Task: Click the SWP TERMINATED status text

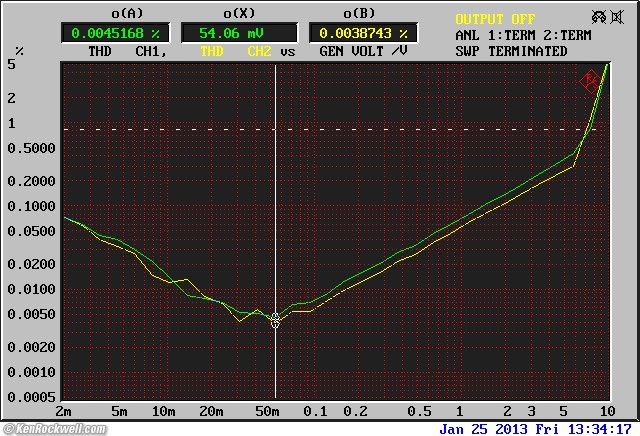Action: (511, 51)
